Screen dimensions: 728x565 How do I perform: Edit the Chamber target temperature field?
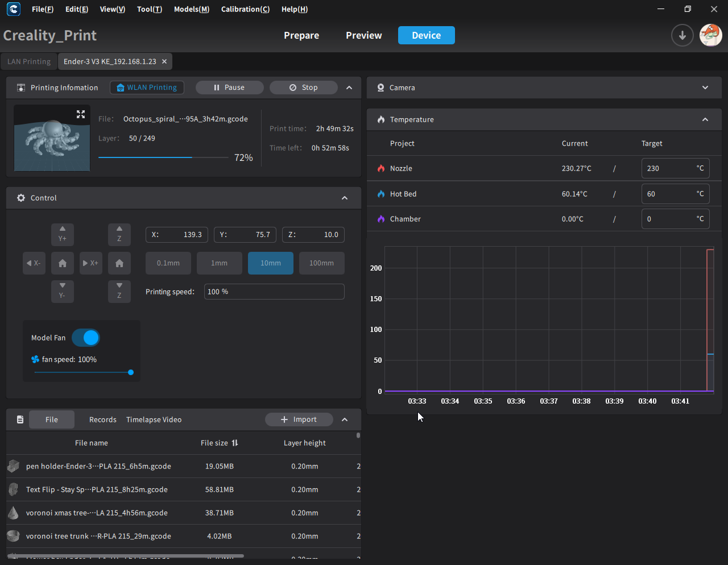676,219
